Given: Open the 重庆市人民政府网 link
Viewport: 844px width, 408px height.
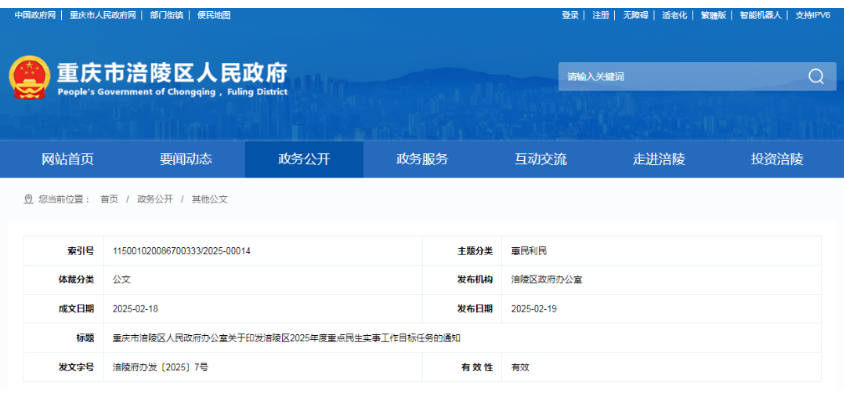Looking at the screenshot, I should [105, 15].
